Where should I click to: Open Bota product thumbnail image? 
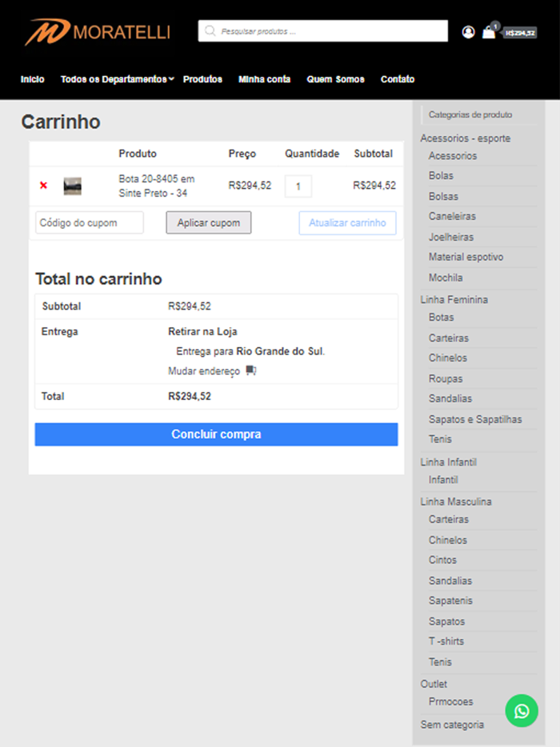73,186
